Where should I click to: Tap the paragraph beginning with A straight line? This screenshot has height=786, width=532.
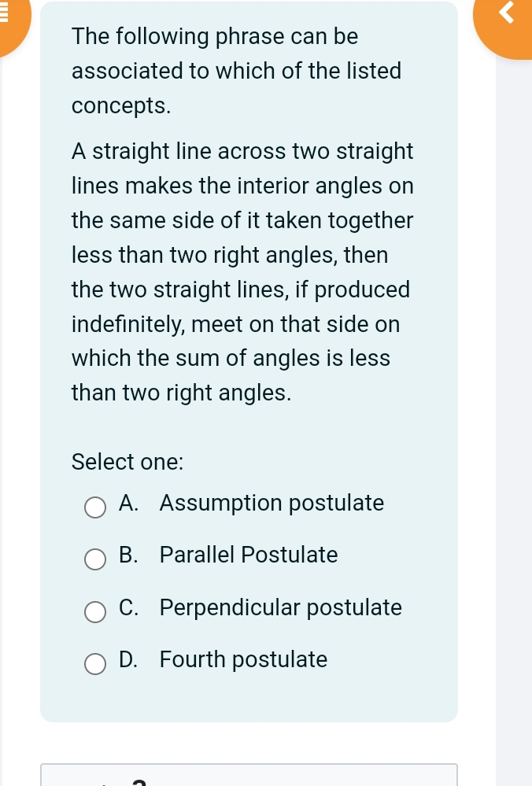[x=242, y=271]
